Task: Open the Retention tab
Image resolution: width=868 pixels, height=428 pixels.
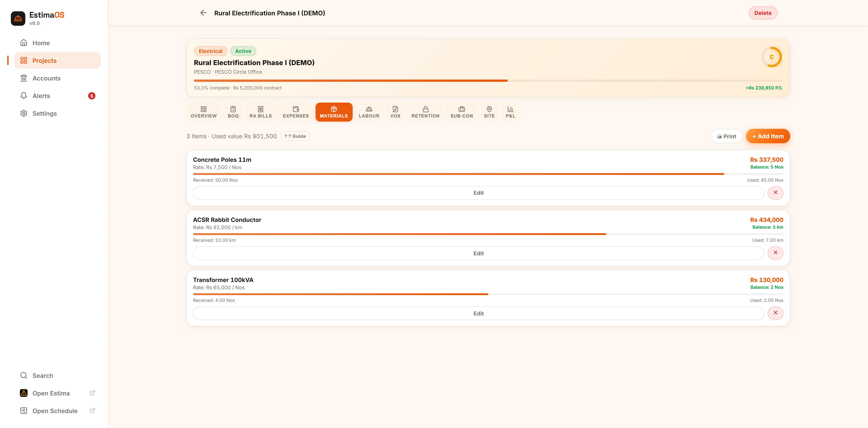Action: [425, 112]
